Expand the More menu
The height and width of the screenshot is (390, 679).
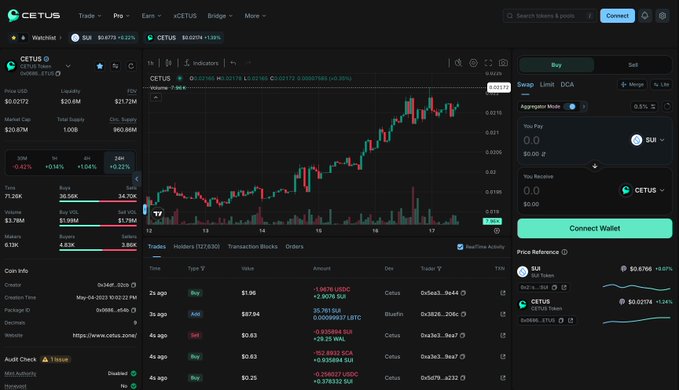pos(255,16)
